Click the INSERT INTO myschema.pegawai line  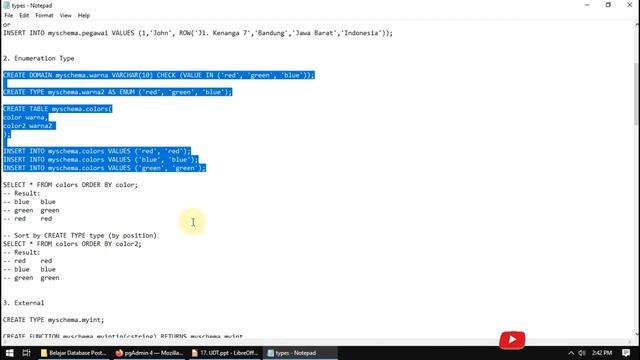pyautogui.click(x=198, y=33)
